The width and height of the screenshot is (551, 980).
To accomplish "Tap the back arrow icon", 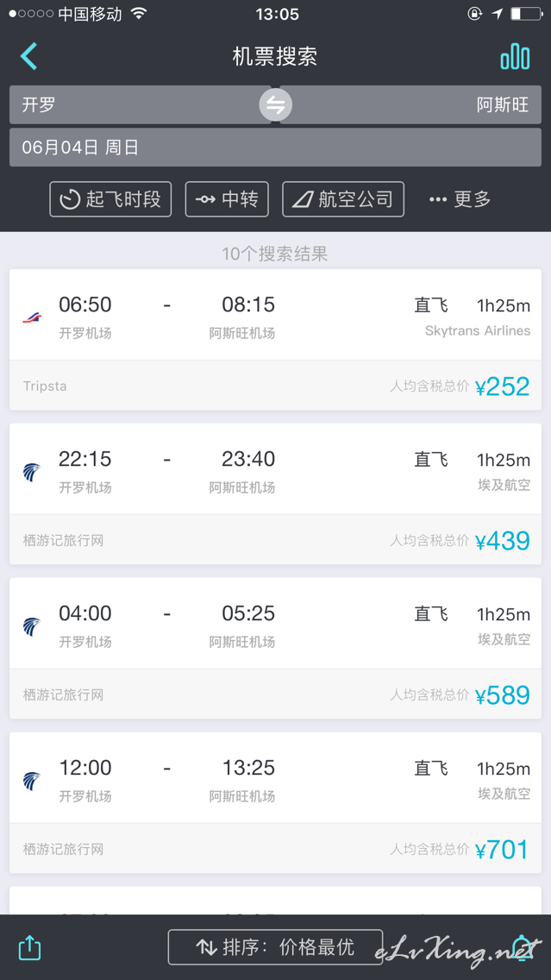I will (29, 56).
